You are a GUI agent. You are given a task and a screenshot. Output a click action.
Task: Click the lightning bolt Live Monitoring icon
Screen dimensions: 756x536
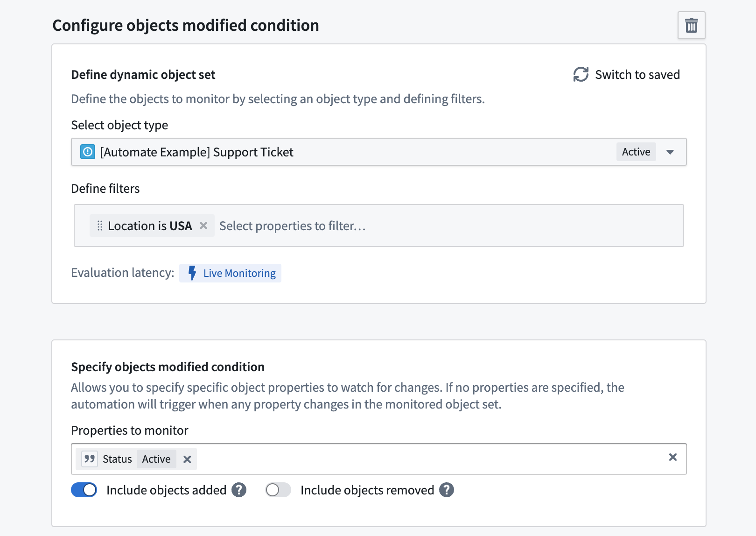pos(192,273)
